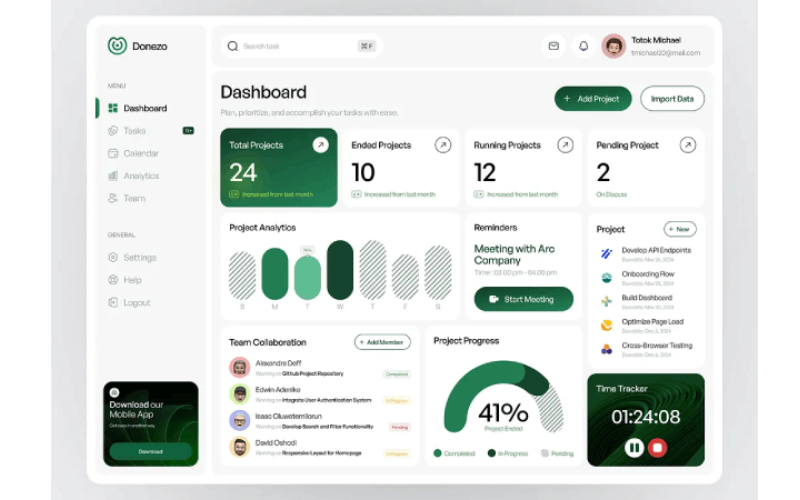This screenshot has height=500, width=800.
Task: Click Alexandra Deff Completed status tag
Action: pyautogui.click(x=396, y=374)
